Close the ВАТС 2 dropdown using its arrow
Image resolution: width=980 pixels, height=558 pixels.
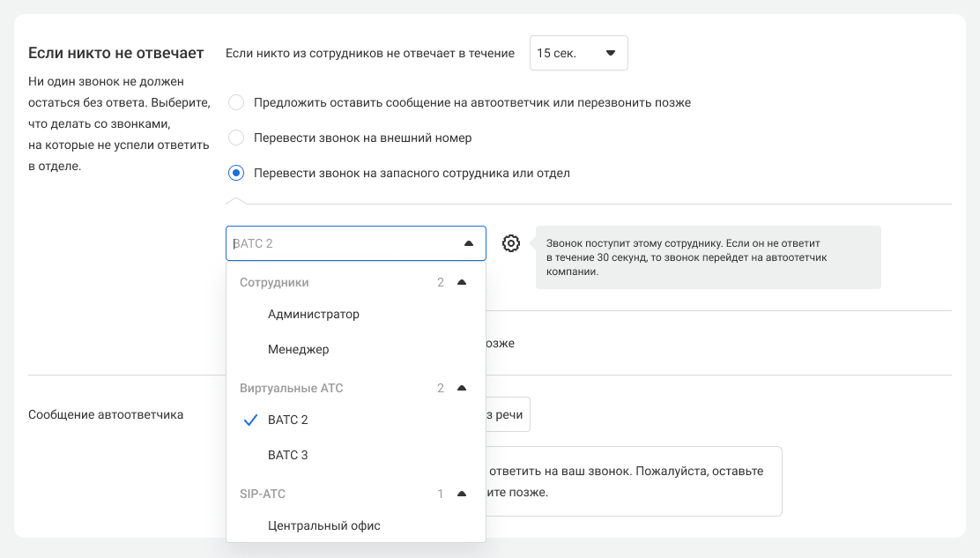(468, 243)
